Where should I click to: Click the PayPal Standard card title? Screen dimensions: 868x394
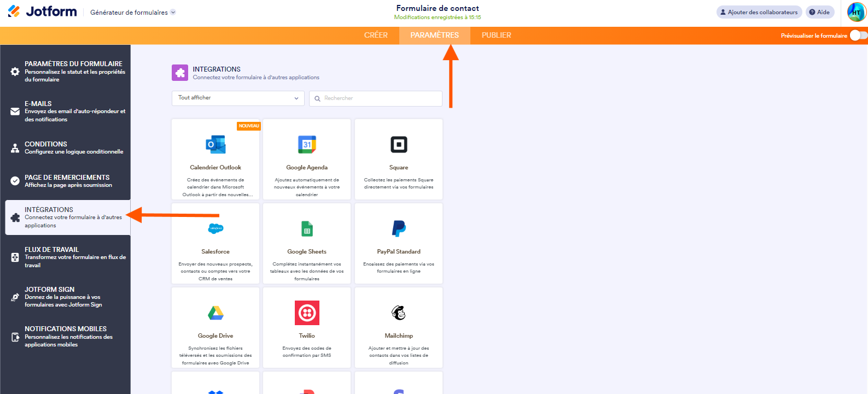coord(399,252)
